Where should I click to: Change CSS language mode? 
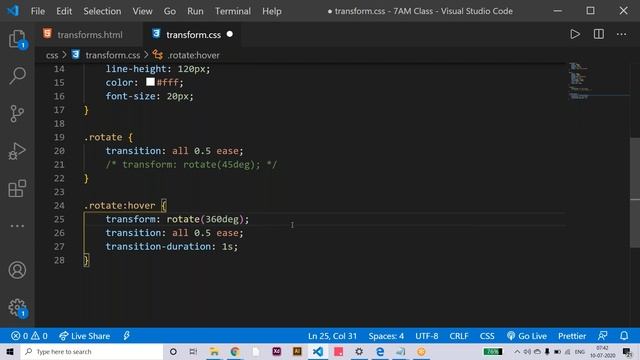(487, 336)
